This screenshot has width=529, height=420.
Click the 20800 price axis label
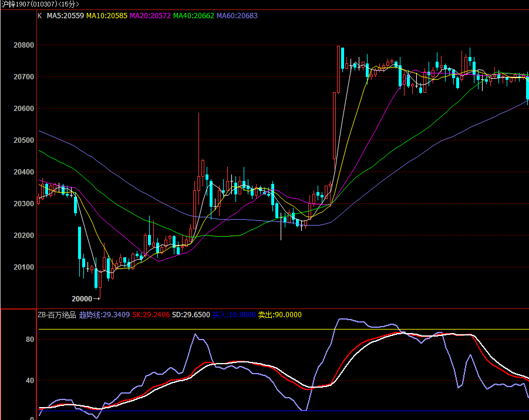pyautogui.click(x=23, y=45)
